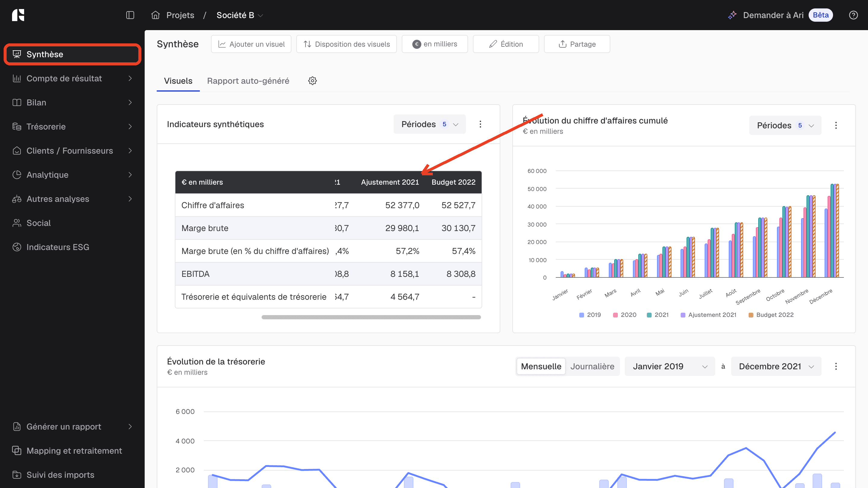Viewport: 868px width, 488px height.
Task: Click the Analytique pie chart icon
Action: tap(17, 175)
